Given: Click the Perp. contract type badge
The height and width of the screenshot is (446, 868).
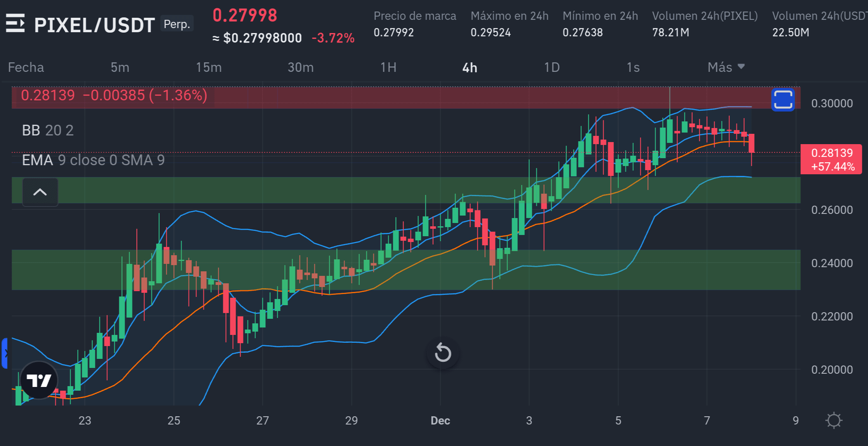Looking at the screenshot, I should pyautogui.click(x=177, y=24).
